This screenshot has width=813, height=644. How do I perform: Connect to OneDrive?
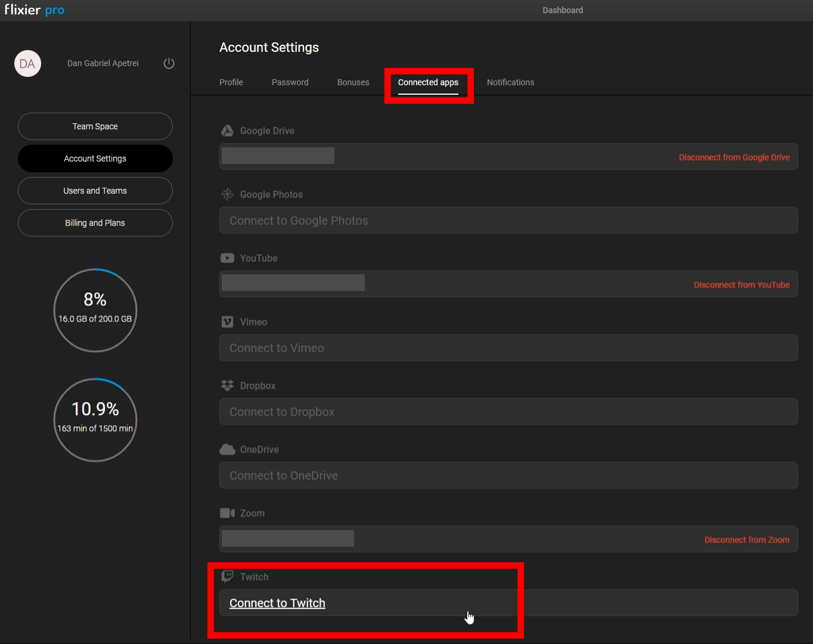[508, 476]
